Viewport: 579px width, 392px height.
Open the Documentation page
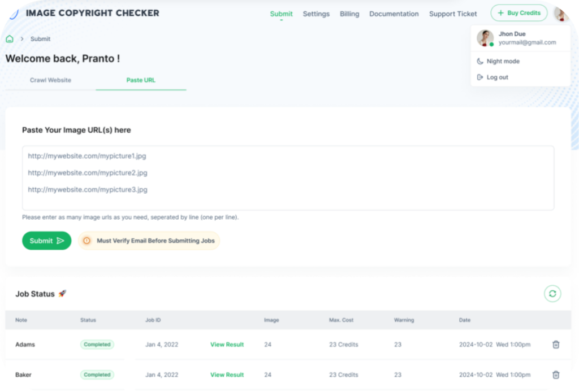tap(394, 14)
